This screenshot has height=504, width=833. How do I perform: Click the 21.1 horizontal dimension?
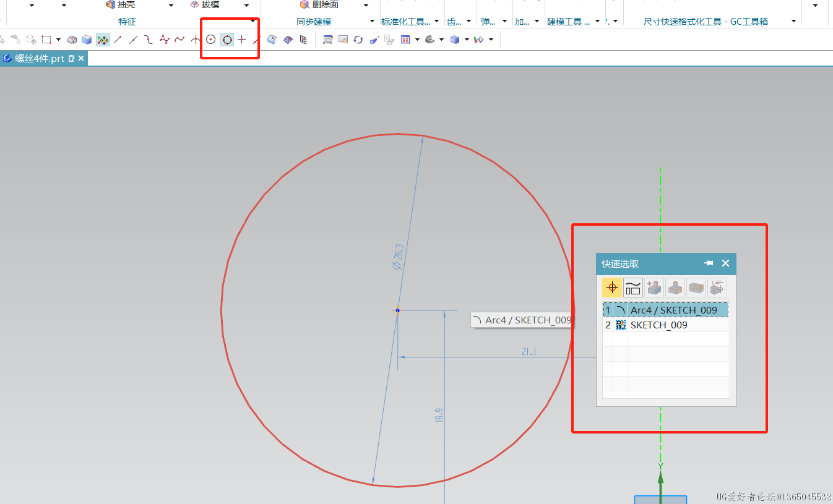529,352
